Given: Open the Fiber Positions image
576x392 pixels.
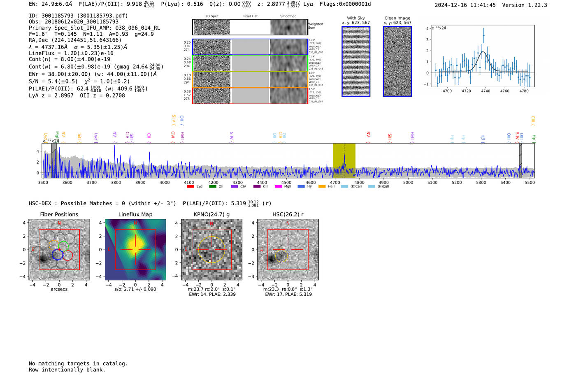Looking at the screenshot, I should (59, 250).
